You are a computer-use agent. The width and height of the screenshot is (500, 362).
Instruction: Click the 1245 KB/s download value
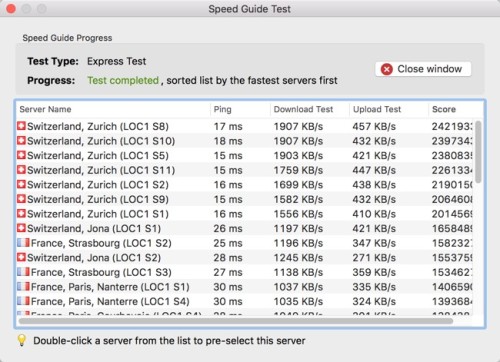(x=298, y=258)
